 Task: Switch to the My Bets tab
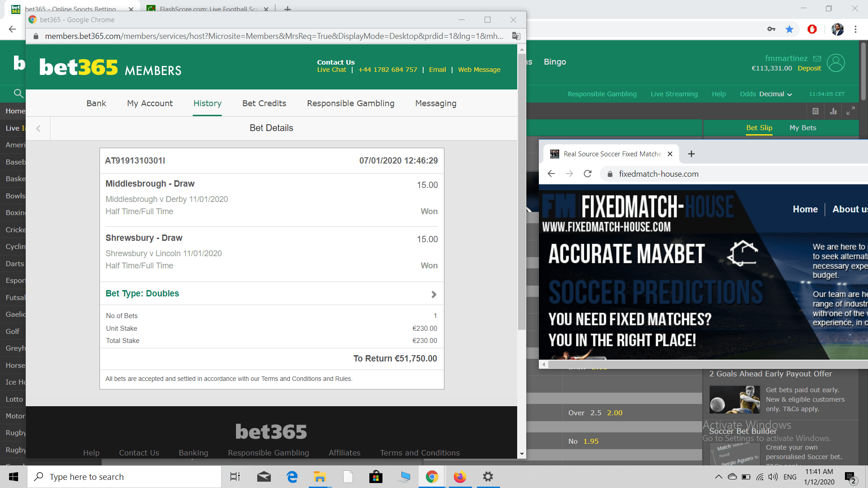pos(803,128)
